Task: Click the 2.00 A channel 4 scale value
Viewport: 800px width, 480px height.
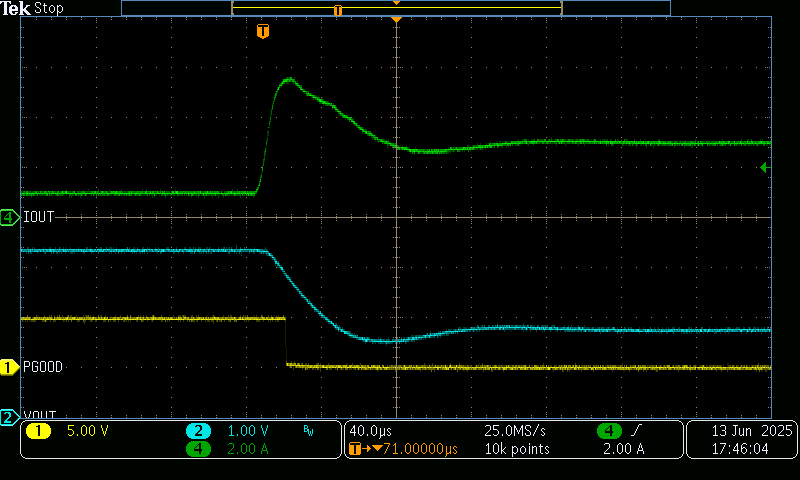Action: point(248,449)
